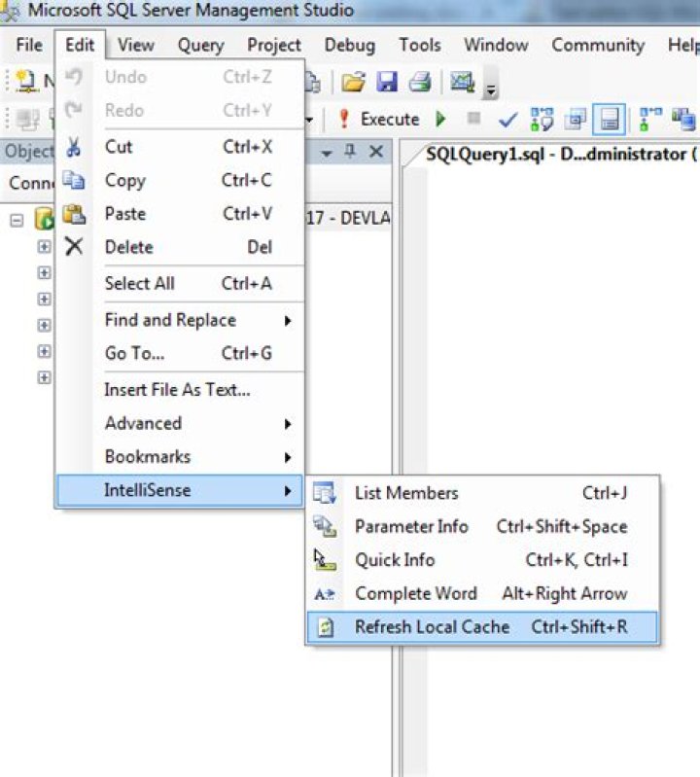Open the Debug menu
Viewport: 700px width, 777px height.
(x=350, y=45)
